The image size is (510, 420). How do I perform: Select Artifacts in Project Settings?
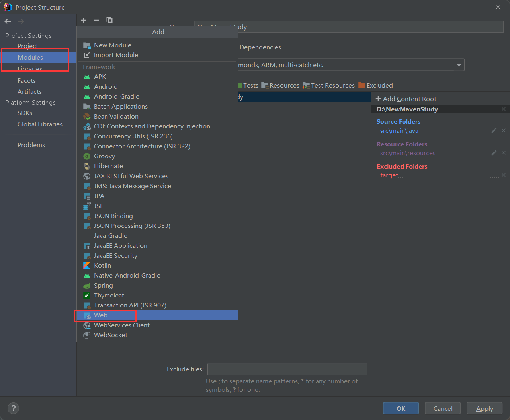click(29, 92)
